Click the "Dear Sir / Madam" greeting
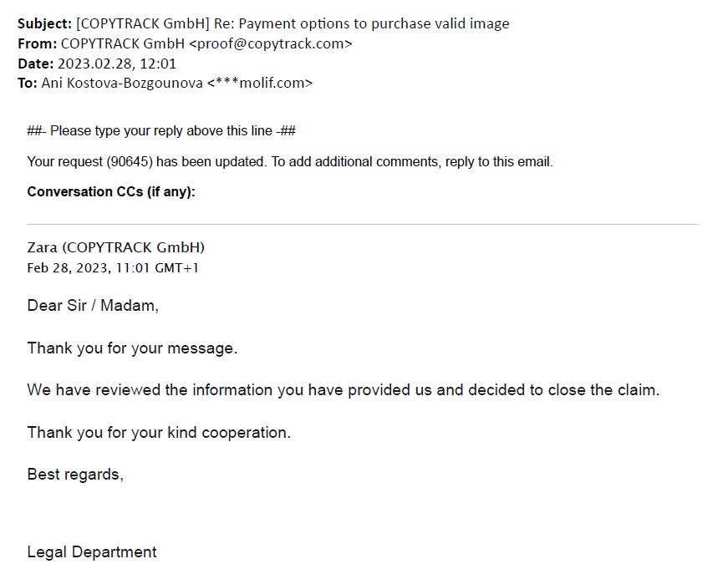The width and height of the screenshot is (728, 569). [93, 306]
